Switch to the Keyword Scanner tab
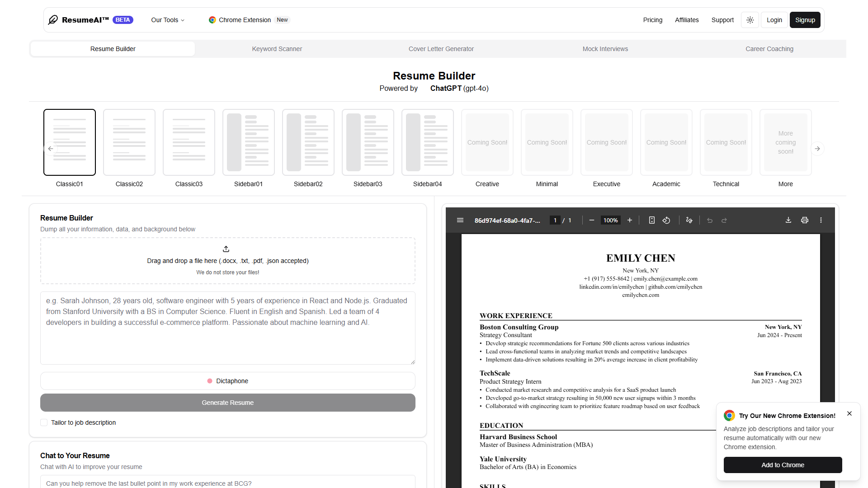The height and width of the screenshot is (488, 868). click(277, 49)
